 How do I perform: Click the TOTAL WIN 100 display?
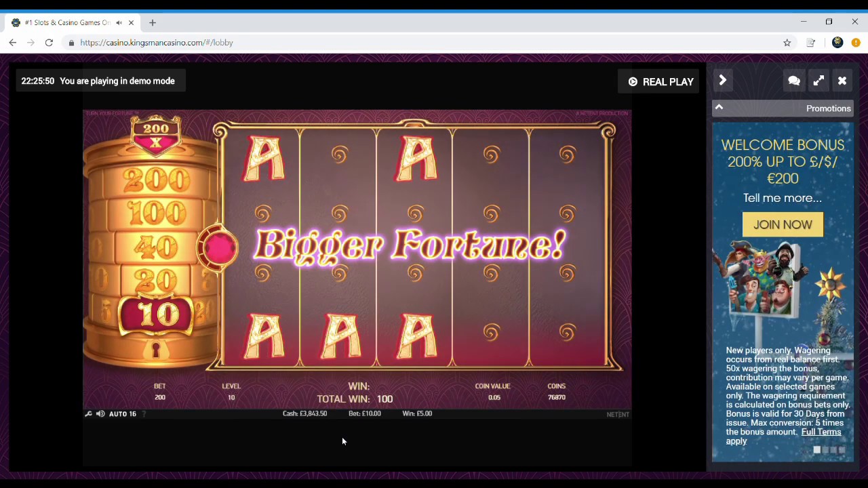click(x=355, y=399)
